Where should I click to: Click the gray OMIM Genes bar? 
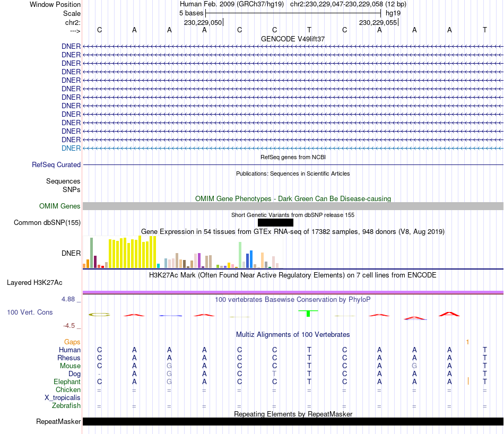tap(293, 206)
